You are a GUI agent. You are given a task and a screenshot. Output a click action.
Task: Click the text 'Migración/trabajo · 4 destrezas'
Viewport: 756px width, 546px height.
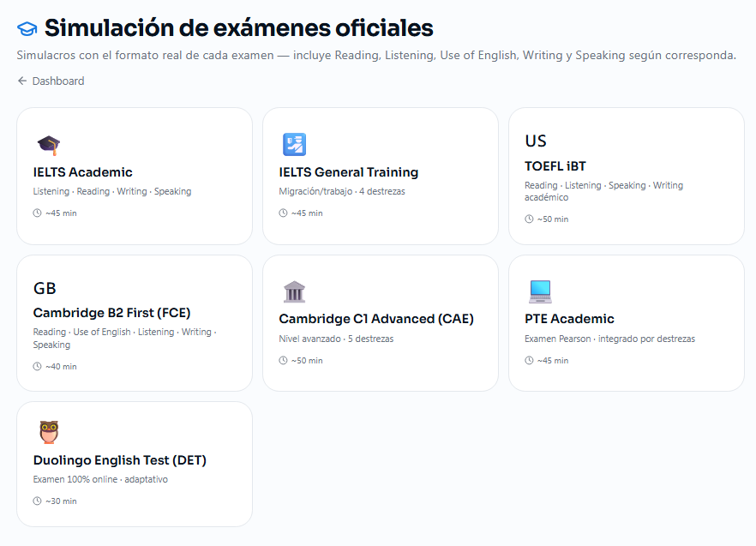pyautogui.click(x=342, y=191)
